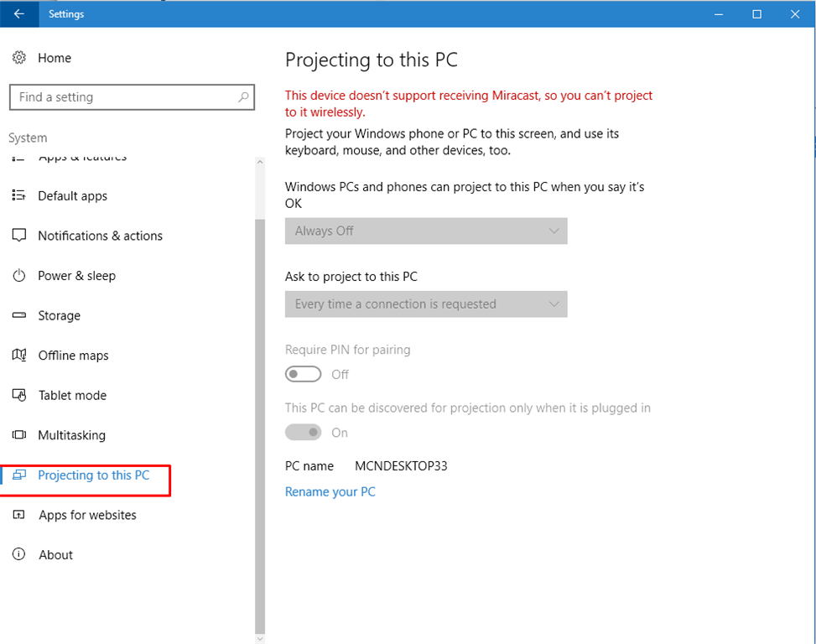The image size is (816, 644).
Task: Toggle the Require PIN for pairing switch
Action: [303, 374]
